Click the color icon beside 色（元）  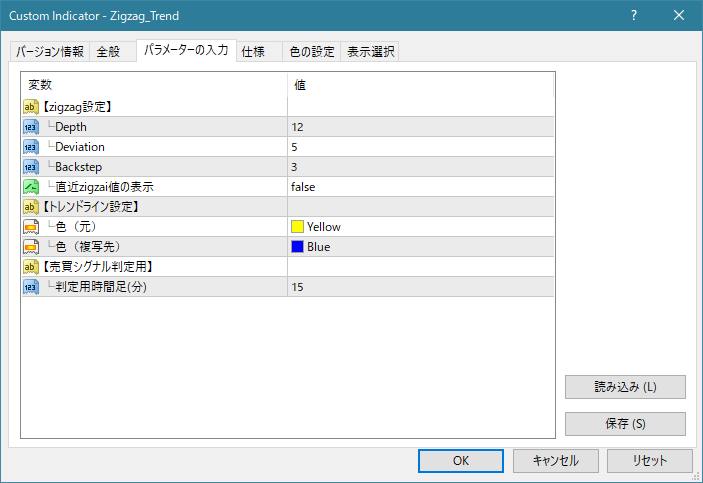pyautogui.click(x=30, y=227)
